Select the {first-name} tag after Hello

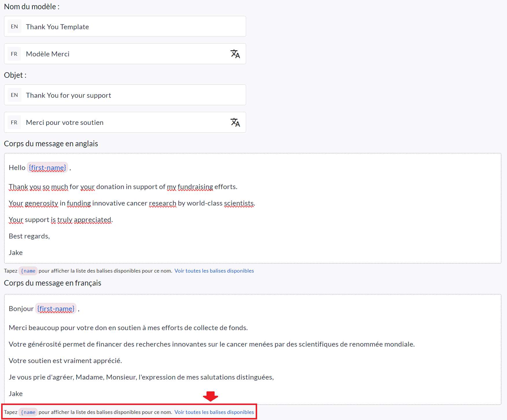pyautogui.click(x=47, y=168)
